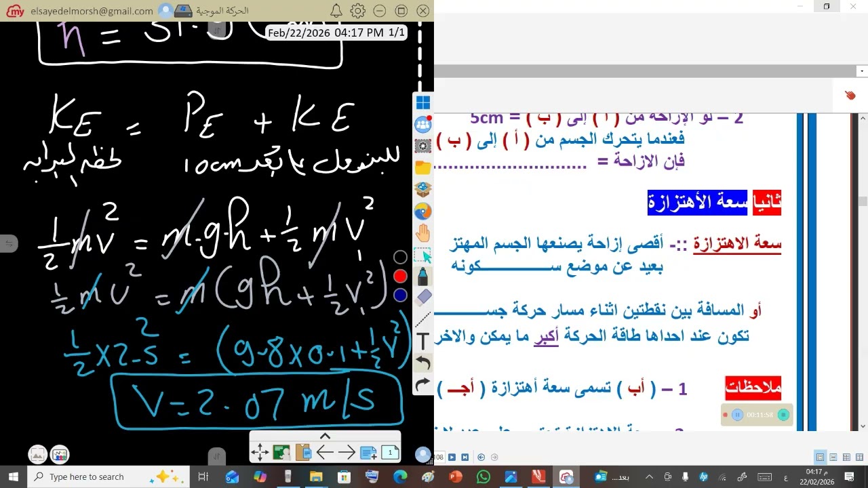Screen dimensions: 868x488
Task: Select the fourth view mode icon in status bar
Action: point(859,457)
